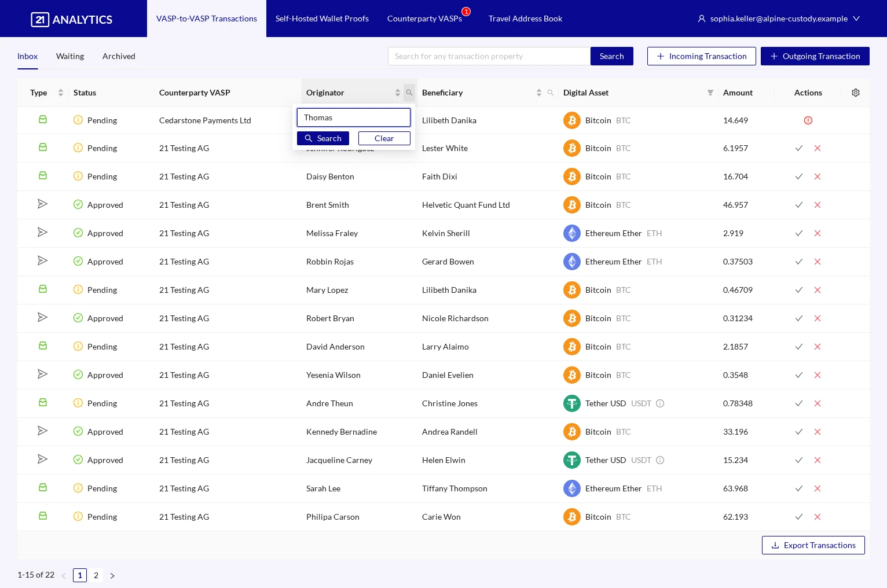887x588 pixels.
Task: Click Helvetic Quant Fund Ltd beneficiary
Action: tap(466, 205)
